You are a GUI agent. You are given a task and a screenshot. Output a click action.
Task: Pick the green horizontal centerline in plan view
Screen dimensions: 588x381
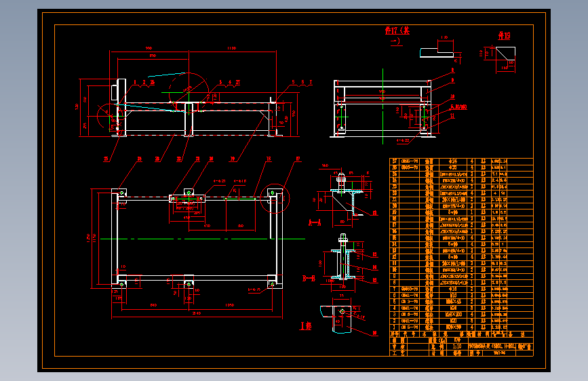click(x=203, y=239)
